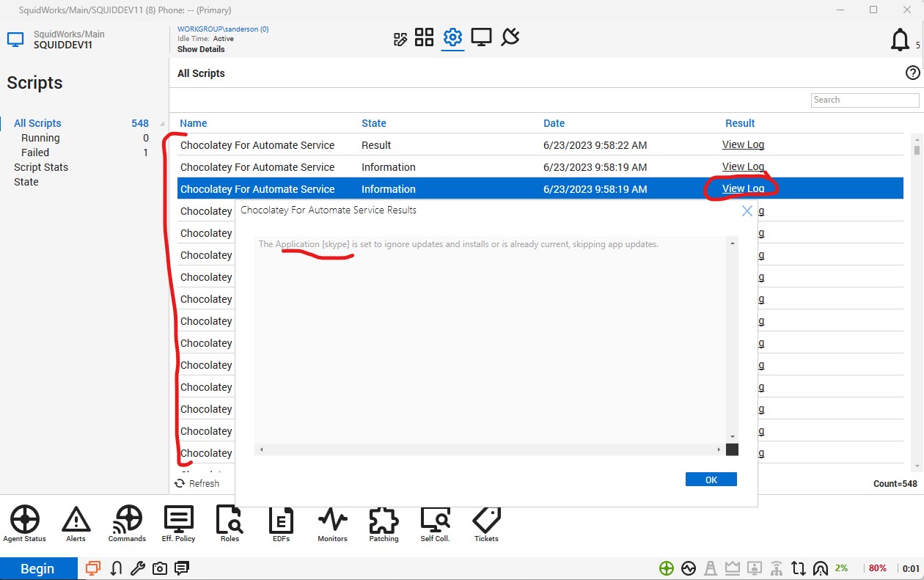Open the Monitors panel icon
Viewport: 924px width, 580px height.
tap(332, 522)
